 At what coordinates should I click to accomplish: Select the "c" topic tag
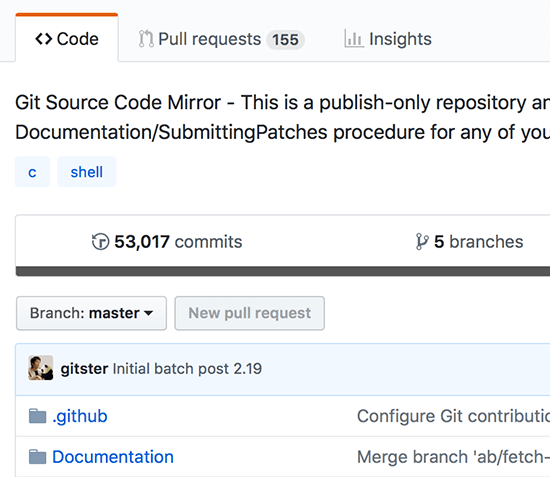[32, 172]
